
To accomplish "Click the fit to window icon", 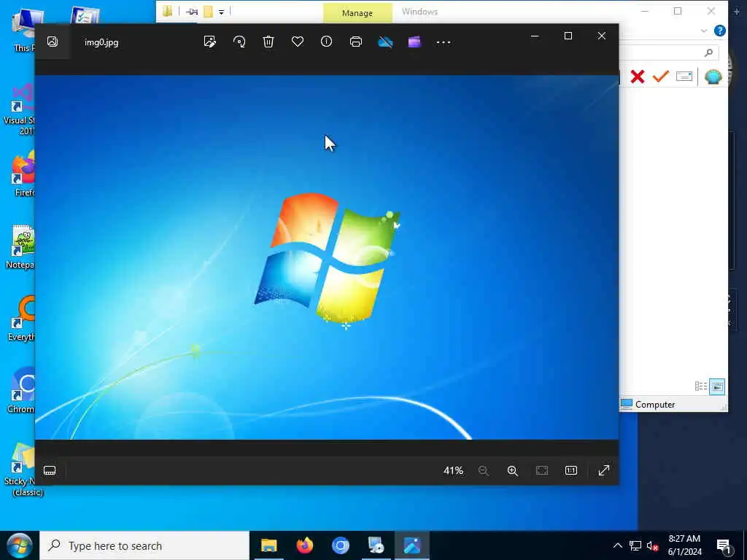I will [x=542, y=470].
